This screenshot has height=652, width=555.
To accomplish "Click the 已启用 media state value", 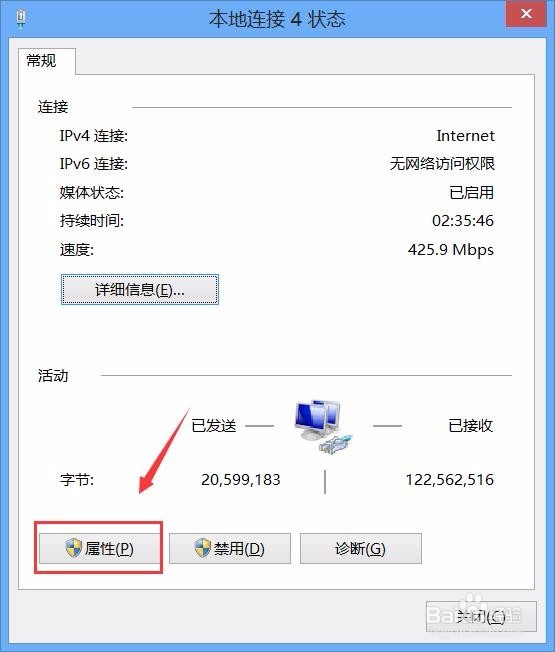I will [x=471, y=193].
